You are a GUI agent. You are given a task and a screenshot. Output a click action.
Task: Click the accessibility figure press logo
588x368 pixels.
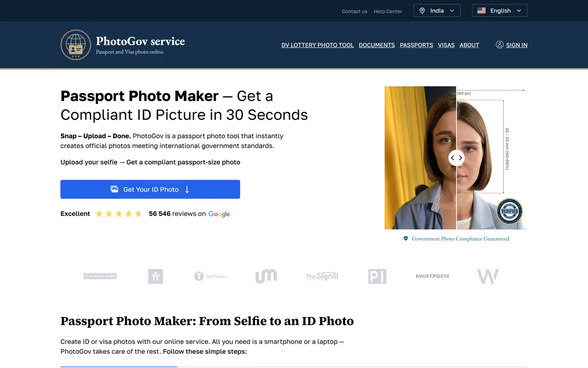(x=155, y=276)
